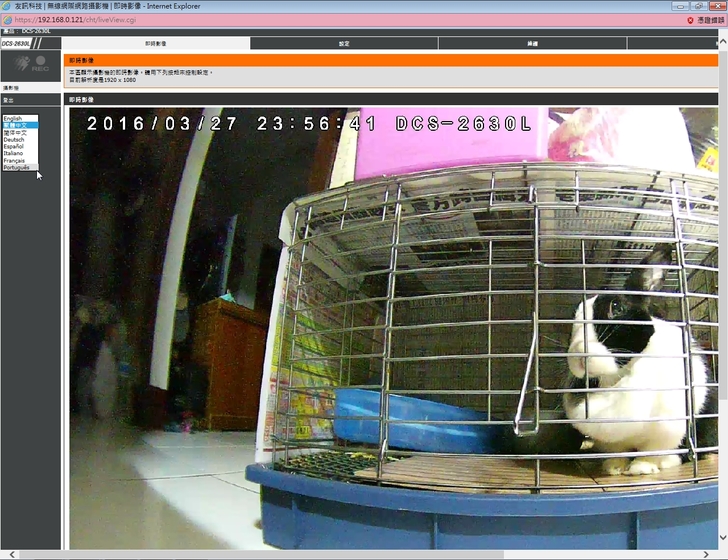Click the 登出 (Logout) sidebar item
The height and width of the screenshot is (560, 728).
pos(31,100)
